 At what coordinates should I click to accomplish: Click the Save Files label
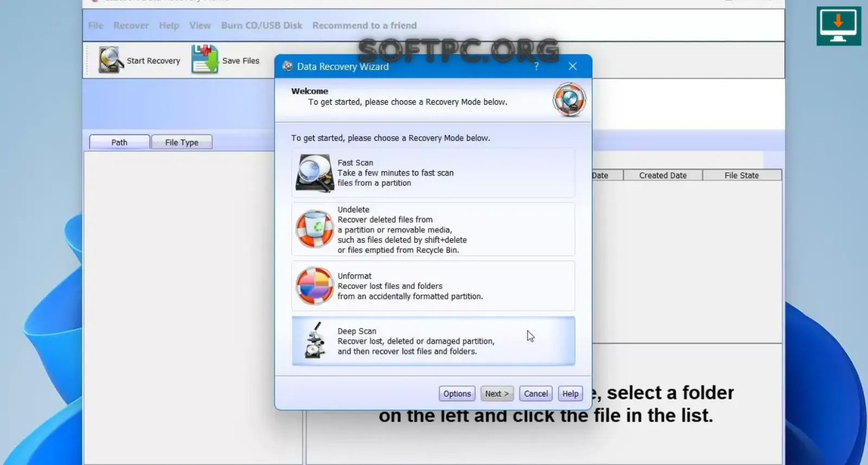[x=241, y=61]
